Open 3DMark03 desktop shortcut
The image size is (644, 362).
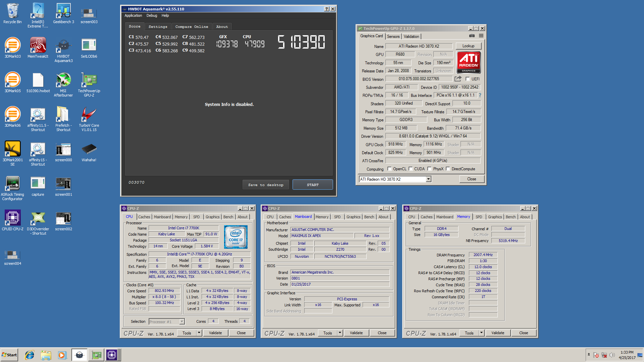(x=12, y=48)
